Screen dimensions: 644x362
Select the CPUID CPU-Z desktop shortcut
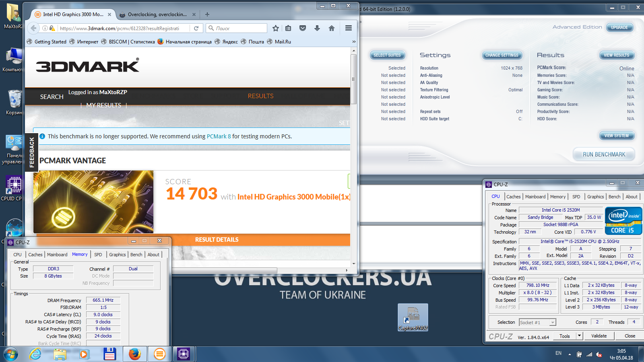(x=14, y=189)
